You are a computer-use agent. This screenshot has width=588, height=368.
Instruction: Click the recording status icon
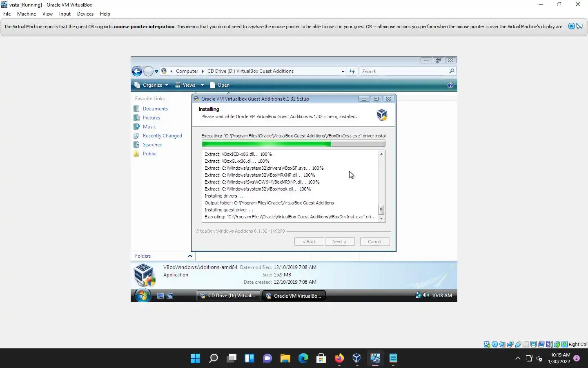(541, 344)
